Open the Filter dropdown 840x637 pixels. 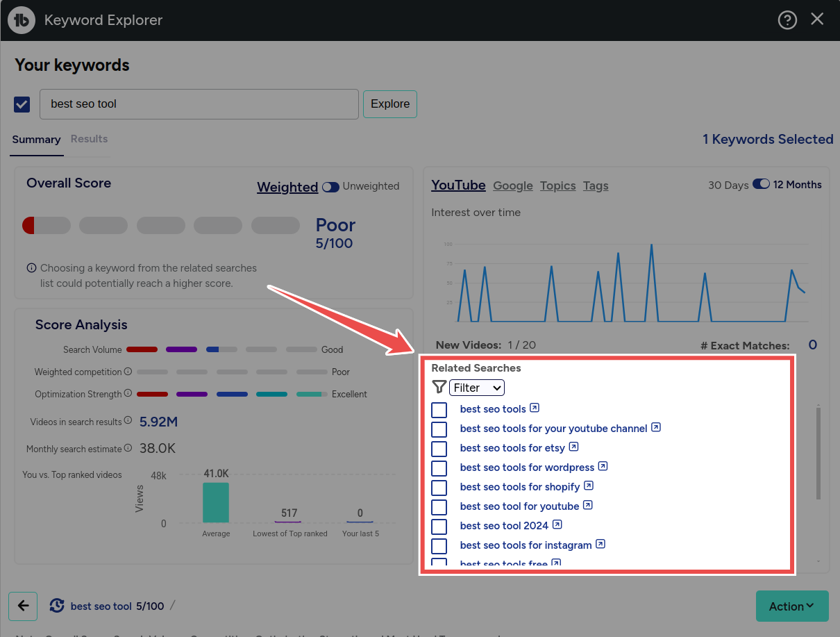click(x=477, y=388)
